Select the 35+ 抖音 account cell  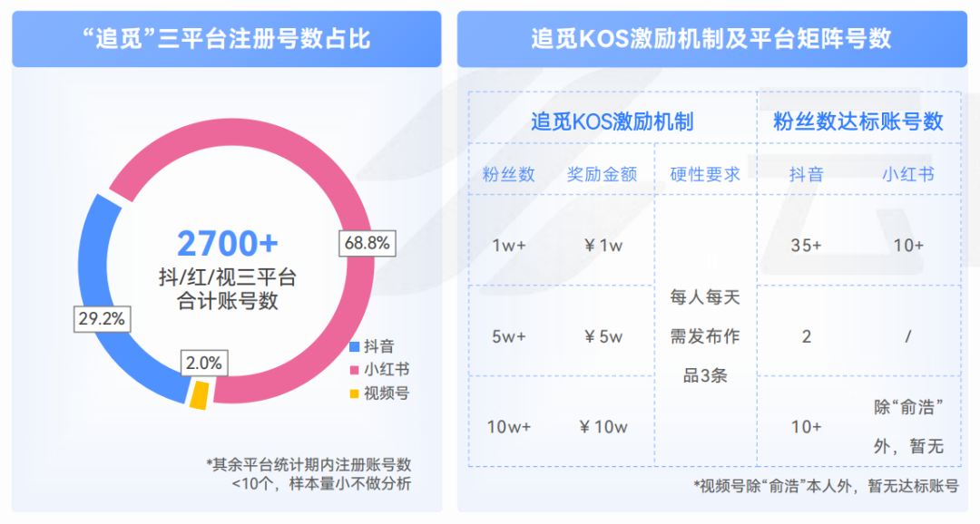click(x=807, y=246)
